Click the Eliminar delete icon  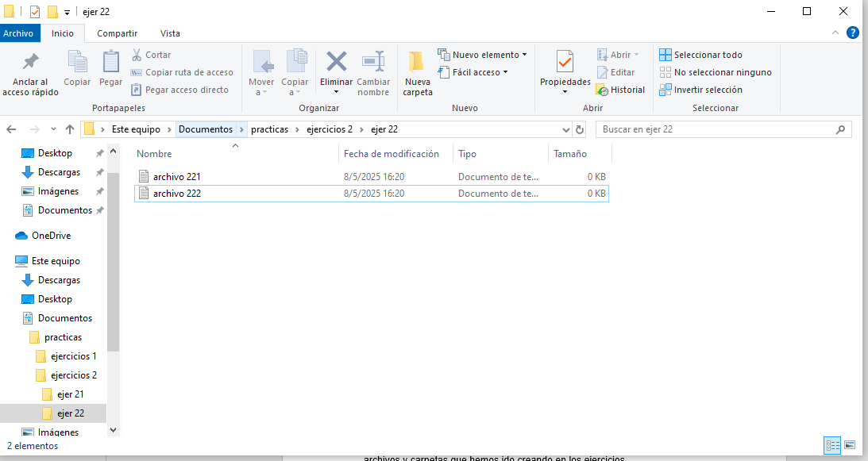pos(337,62)
